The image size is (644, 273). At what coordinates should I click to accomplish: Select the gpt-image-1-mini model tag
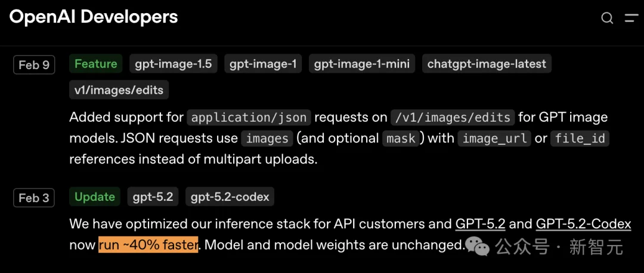pos(362,64)
